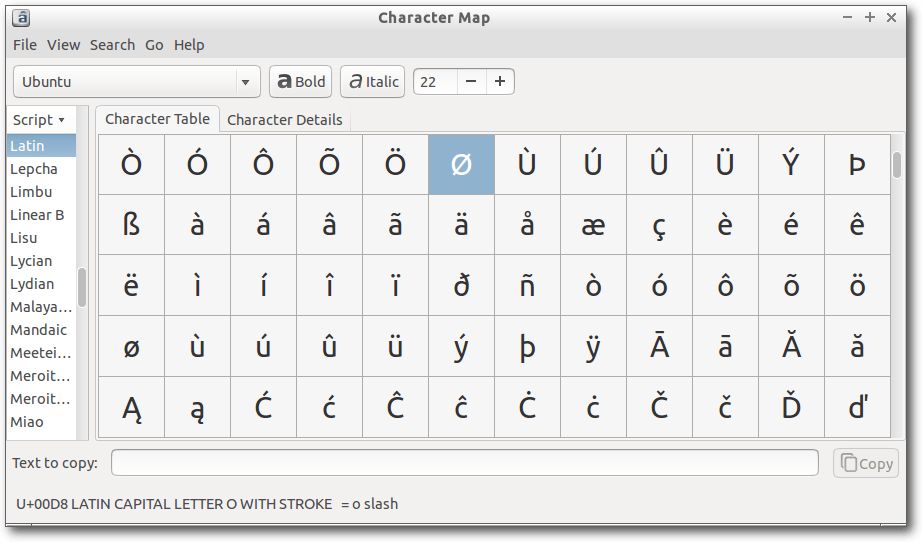Click the script list vertical scrollbar
Screen dimensions: 922x542
tap(82, 287)
